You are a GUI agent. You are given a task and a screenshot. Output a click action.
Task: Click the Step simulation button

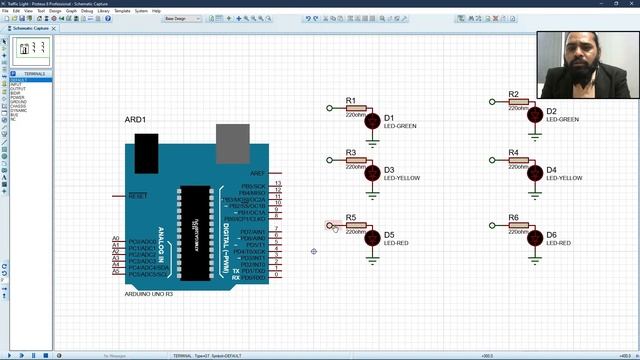22,356
